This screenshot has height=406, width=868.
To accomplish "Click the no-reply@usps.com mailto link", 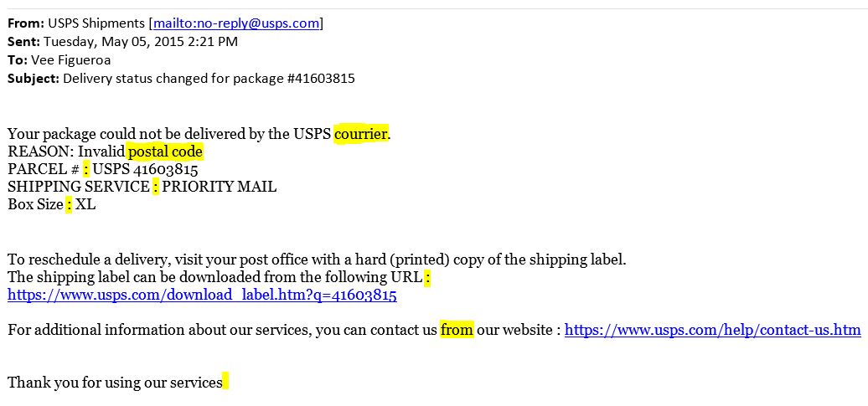I will coord(236,23).
